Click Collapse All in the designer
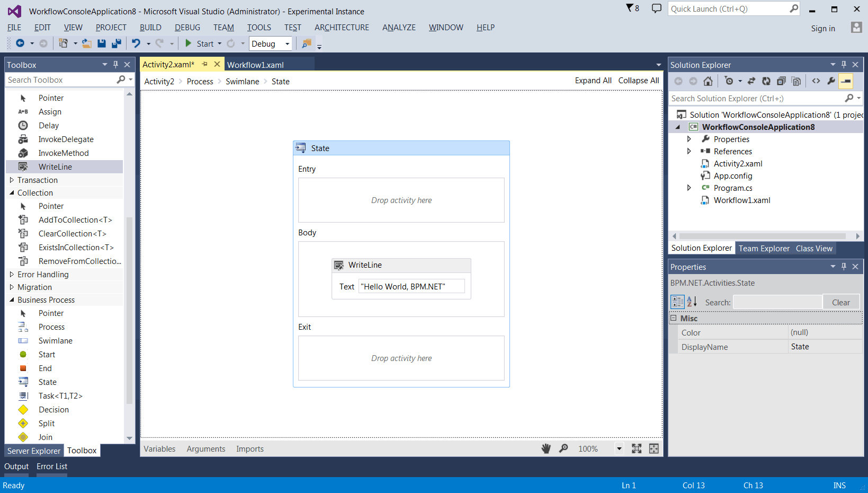The height and width of the screenshot is (493, 868). (638, 81)
